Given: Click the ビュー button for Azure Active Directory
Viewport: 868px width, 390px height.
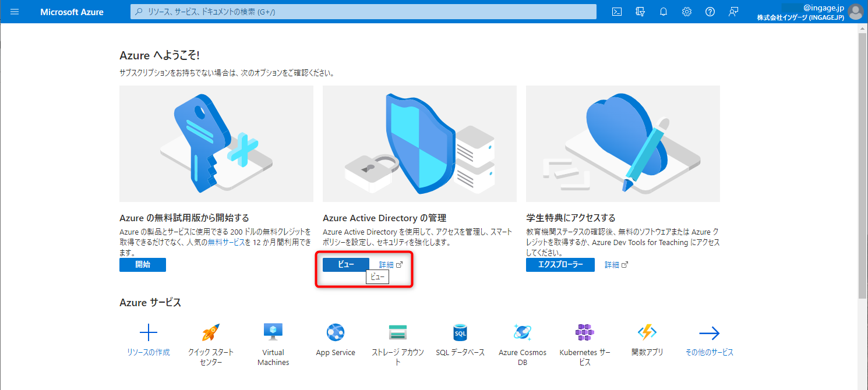Looking at the screenshot, I should tap(346, 265).
